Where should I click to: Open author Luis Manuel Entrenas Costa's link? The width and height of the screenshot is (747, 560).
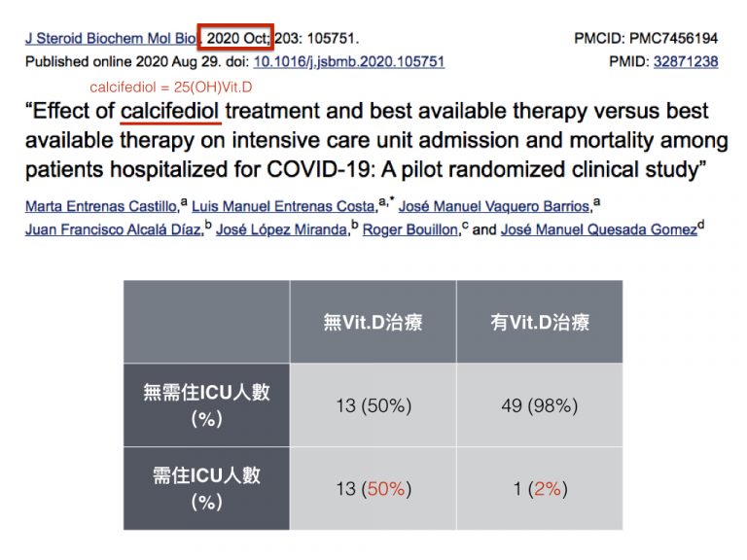pyautogui.click(x=283, y=206)
